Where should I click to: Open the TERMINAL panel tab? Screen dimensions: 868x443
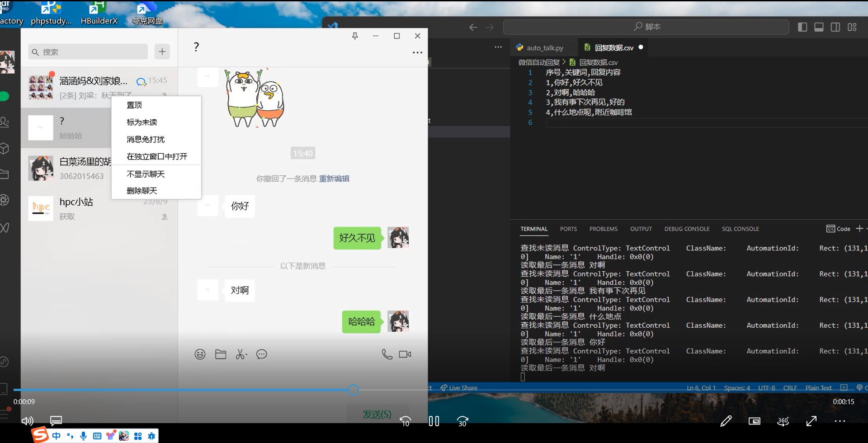tap(534, 229)
